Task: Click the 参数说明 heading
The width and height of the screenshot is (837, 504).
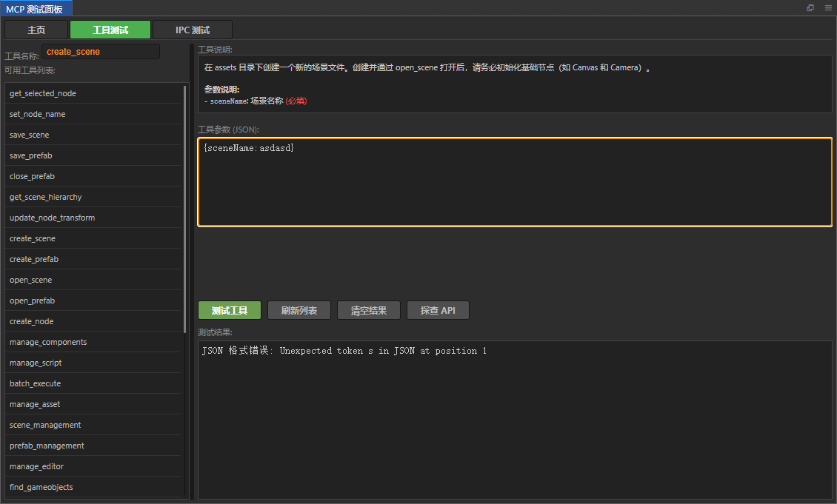Action: point(221,90)
